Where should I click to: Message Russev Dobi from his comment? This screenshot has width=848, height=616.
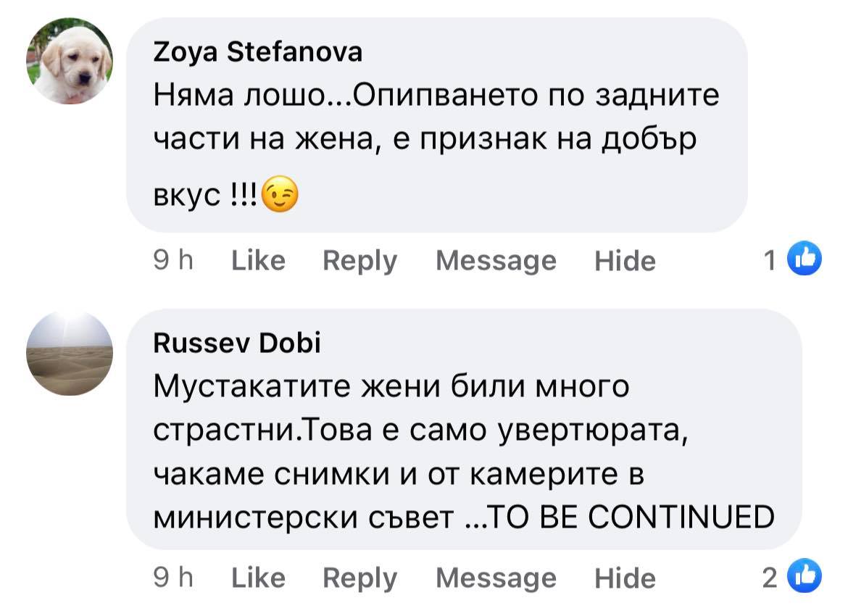click(x=496, y=578)
